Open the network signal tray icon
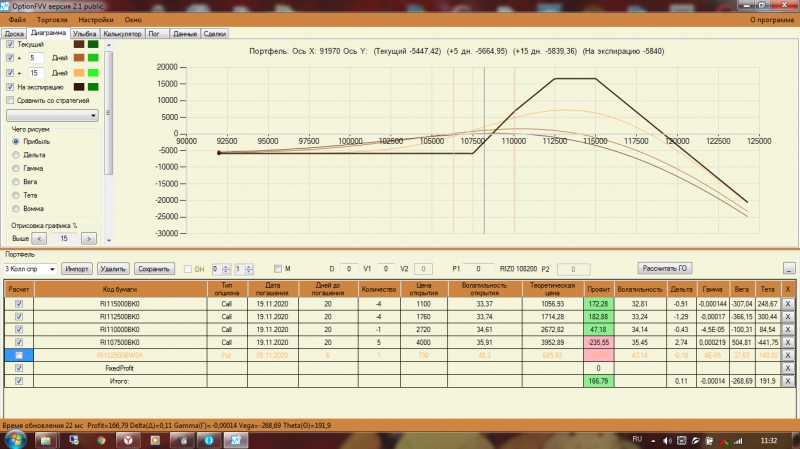The width and height of the screenshot is (800, 449). coord(738,440)
